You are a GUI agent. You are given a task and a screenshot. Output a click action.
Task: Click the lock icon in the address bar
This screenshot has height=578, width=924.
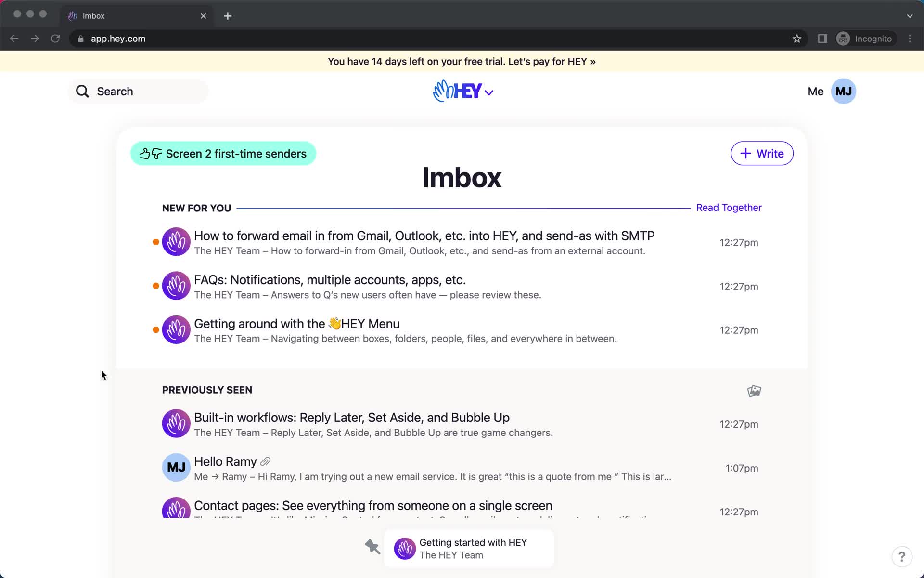pos(81,39)
